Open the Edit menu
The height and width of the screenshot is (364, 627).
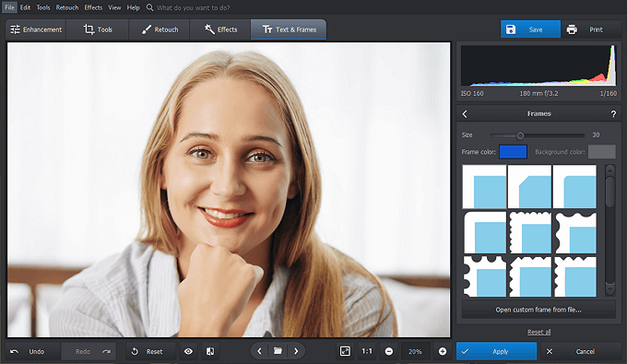(x=25, y=7)
